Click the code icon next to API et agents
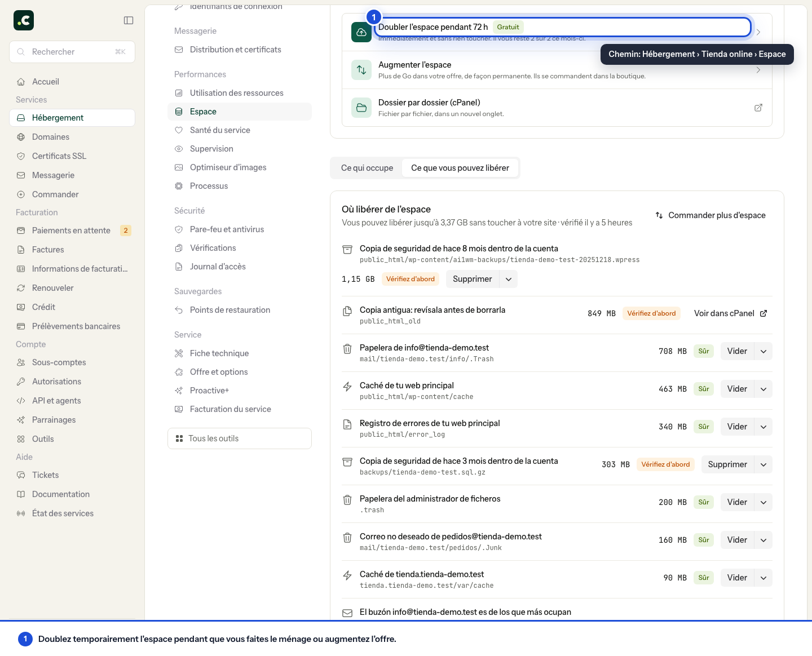The height and width of the screenshot is (656, 812). pos(21,401)
